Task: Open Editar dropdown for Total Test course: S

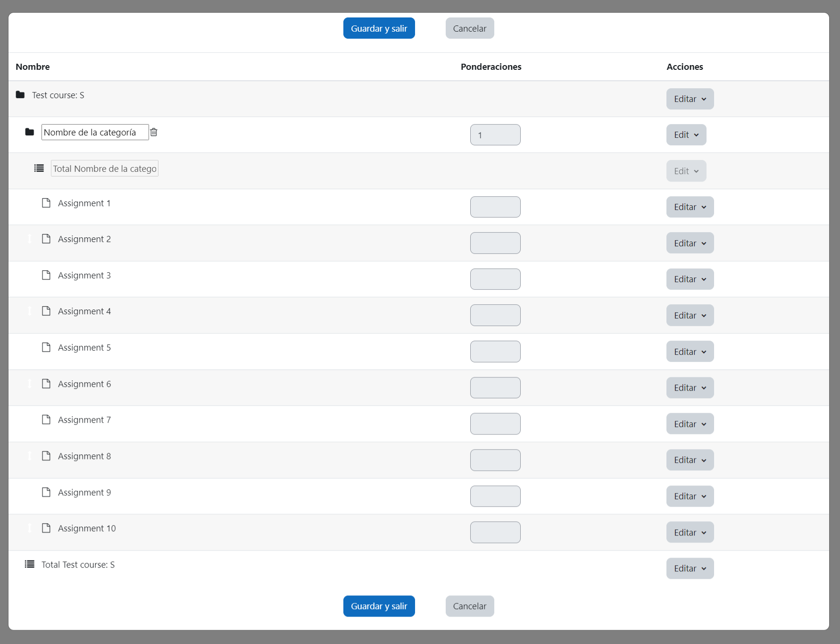Action: [690, 569]
